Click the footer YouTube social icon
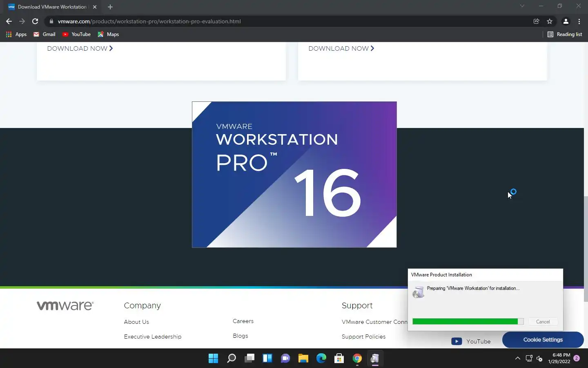Image resolution: width=588 pixels, height=368 pixels. tap(457, 341)
